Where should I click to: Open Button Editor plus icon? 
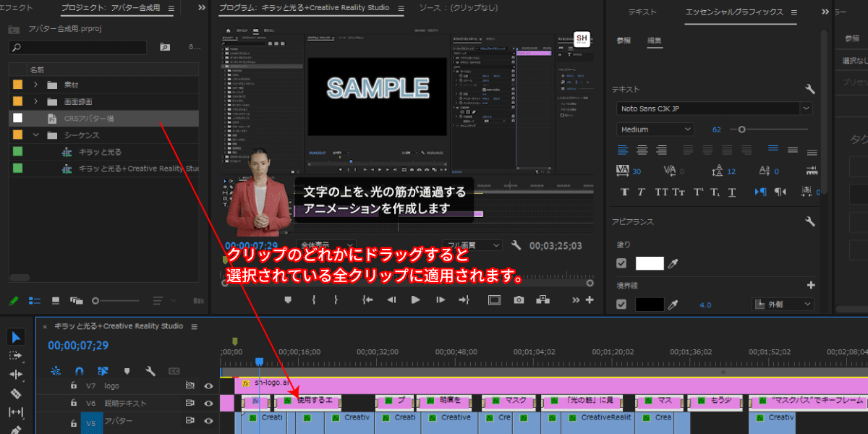pyautogui.click(x=590, y=299)
